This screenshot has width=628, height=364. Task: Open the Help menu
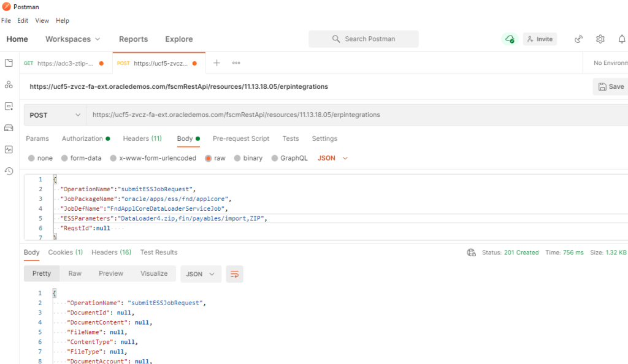point(63,20)
